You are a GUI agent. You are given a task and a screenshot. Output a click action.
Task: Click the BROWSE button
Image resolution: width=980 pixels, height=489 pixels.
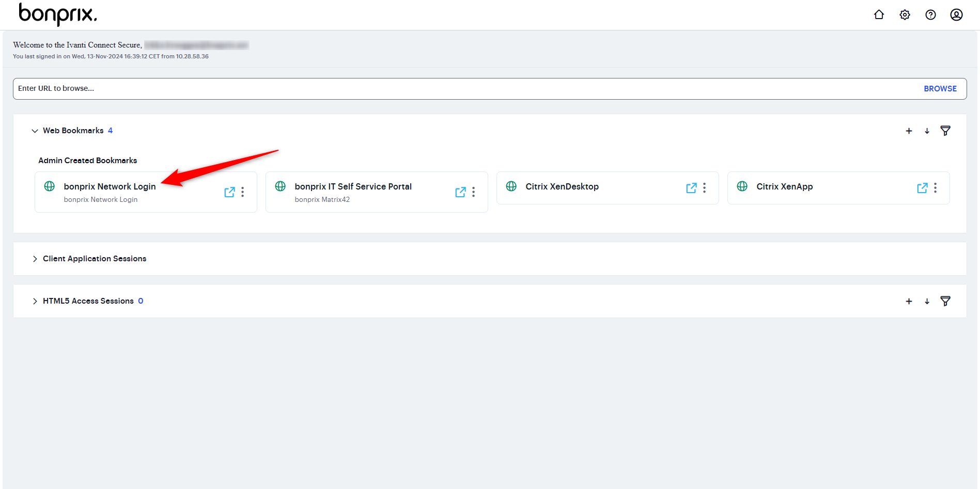coord(940,89)
